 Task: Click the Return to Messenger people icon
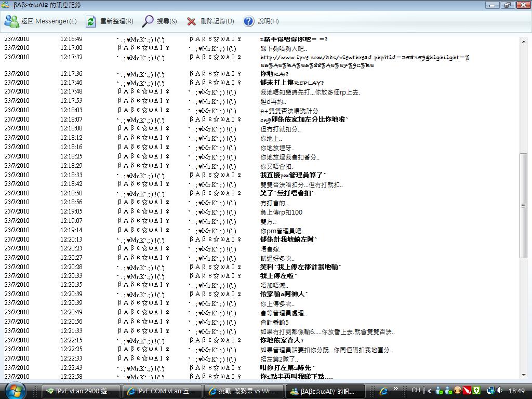pos(11,21)
